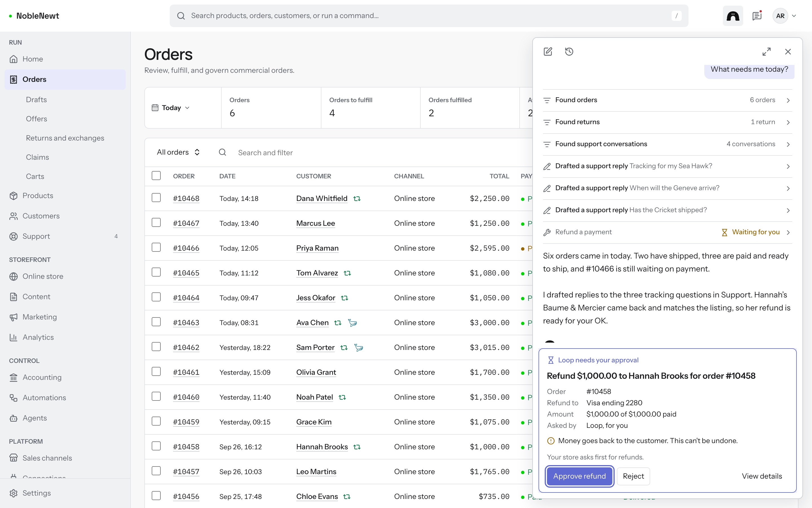Open the Loop assistant icon in header

tap(733, 16)
